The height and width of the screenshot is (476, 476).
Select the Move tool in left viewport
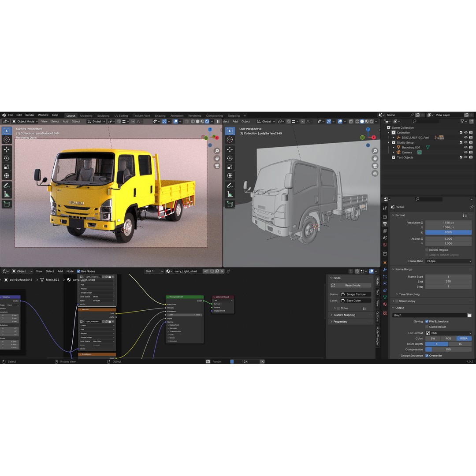(x=7, y=150)
